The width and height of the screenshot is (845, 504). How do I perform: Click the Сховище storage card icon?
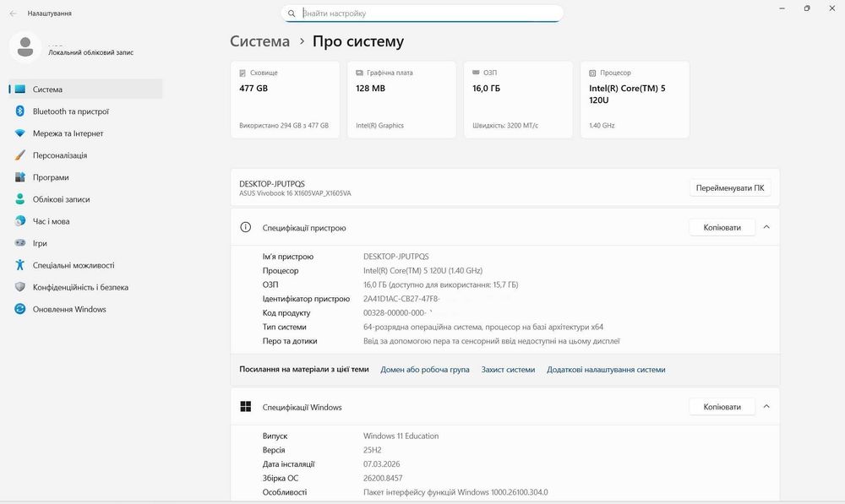coord(243,73)
